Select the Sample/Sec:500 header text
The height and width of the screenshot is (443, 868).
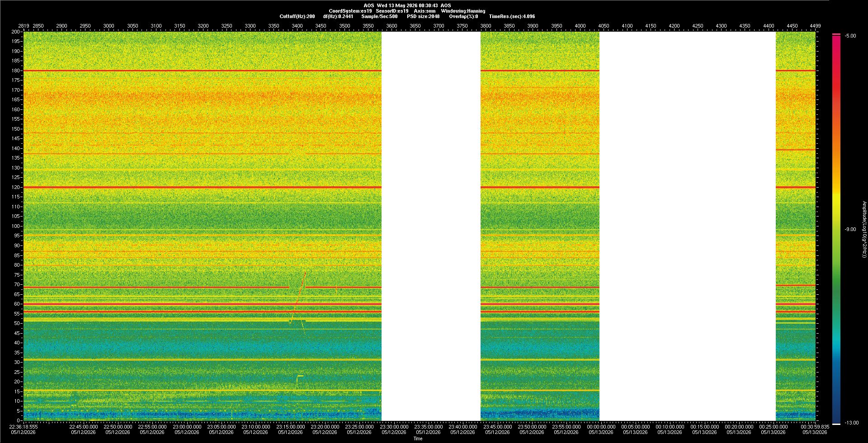click(379, 16)
